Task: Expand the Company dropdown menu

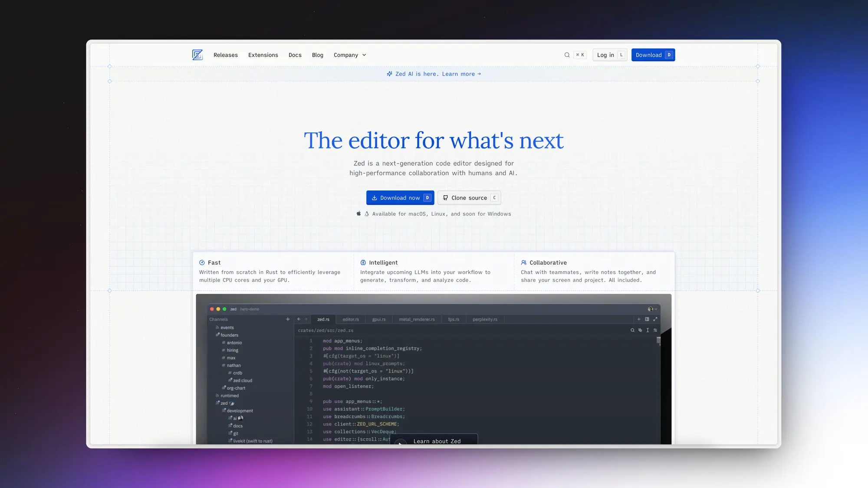Action: pyautogui.click(x=349, y=55)
